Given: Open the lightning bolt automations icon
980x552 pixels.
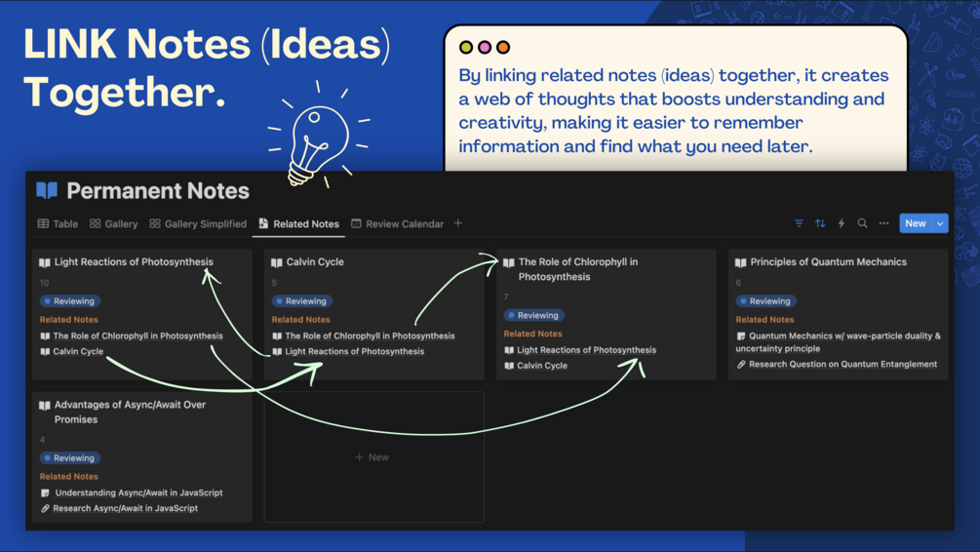Looking at the screenshot, I should point(842,223).
